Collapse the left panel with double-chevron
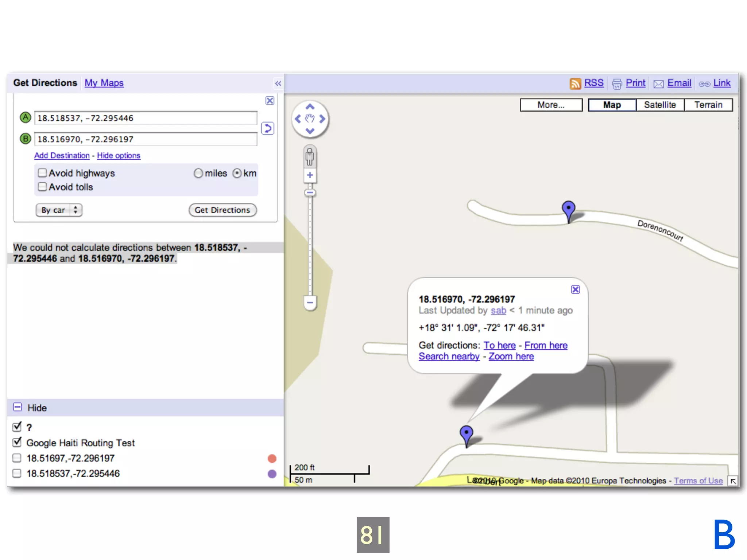Viewport: 747px width, 560px height. [278, 83]
